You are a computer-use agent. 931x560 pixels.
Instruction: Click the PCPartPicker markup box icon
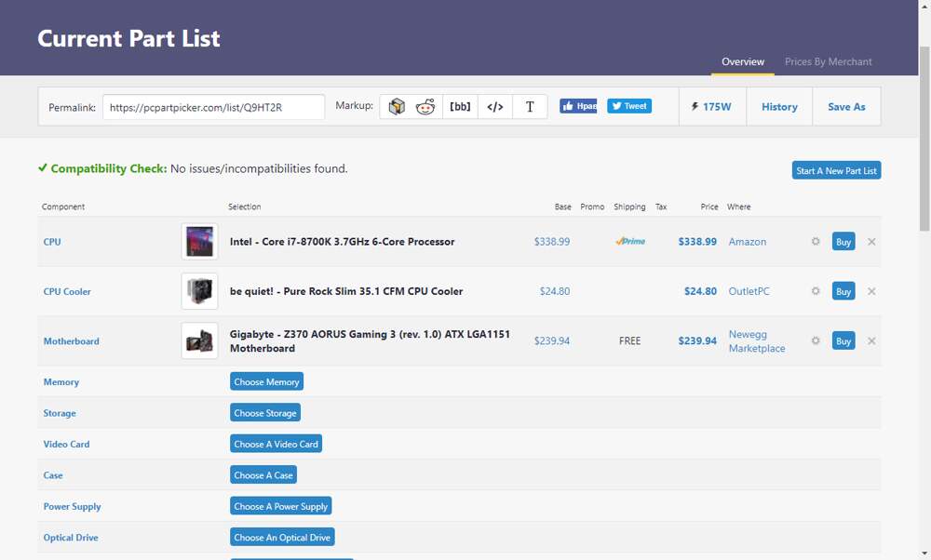(x=397, y=107)
